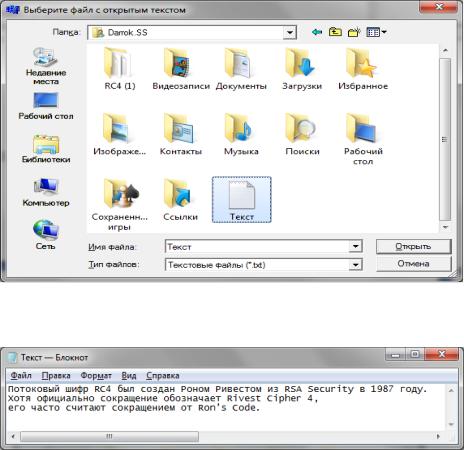This screenshot has width=464, height=450.
Task: Maximize the Notepad window
Action: pos(415,355)
